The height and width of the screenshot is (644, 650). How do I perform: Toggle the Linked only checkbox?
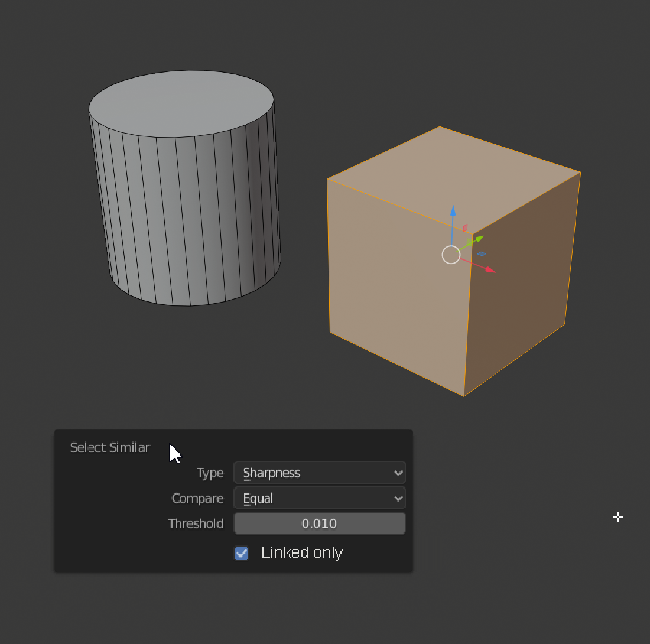[x=241, y=553]
